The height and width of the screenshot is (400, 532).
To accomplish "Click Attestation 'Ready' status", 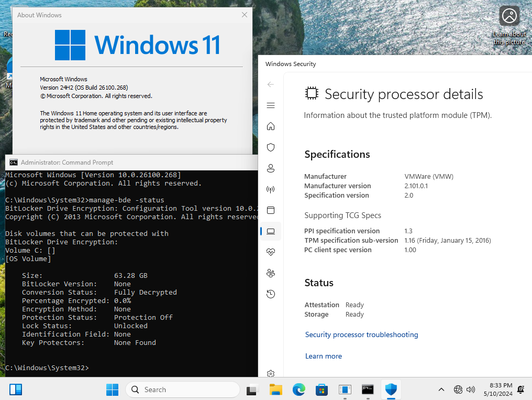I will pos(354,305).
